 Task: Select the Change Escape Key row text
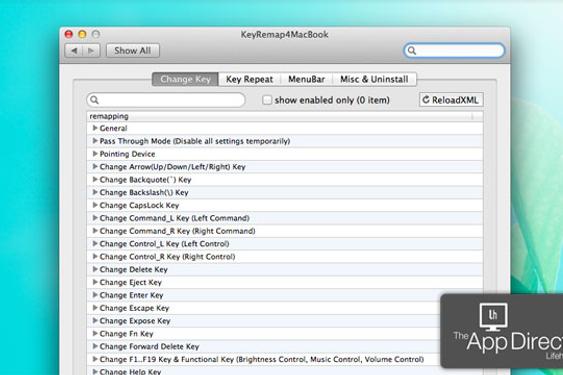pos(134,308)
